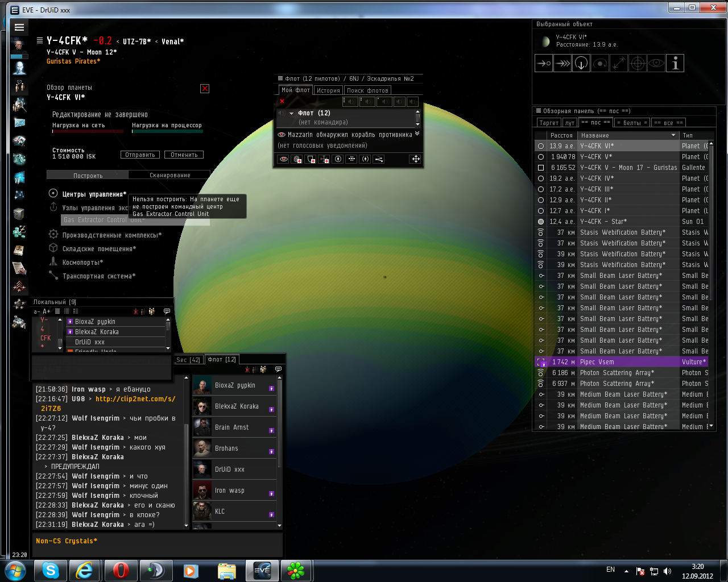Click the Look At eye icon for Y-4CFK VI
The width and height of the screenshot is (728, 582).
pyautogui.click(x=656, y=63)
